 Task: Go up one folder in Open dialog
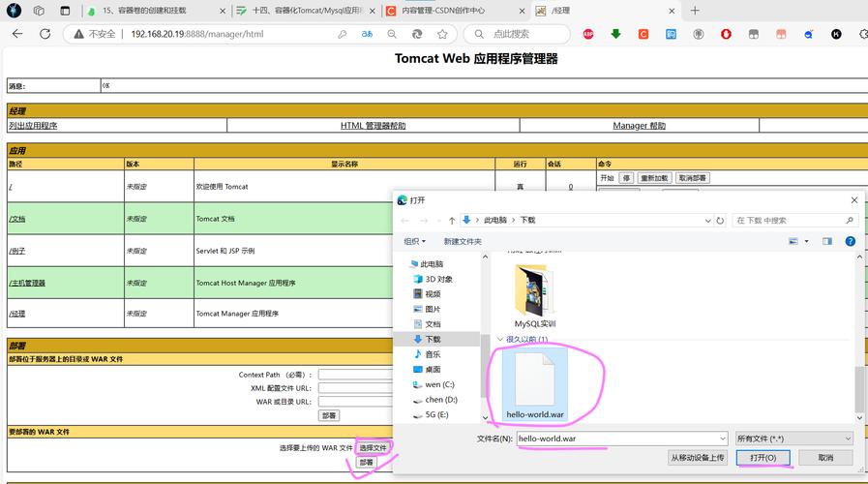(452, 221)
